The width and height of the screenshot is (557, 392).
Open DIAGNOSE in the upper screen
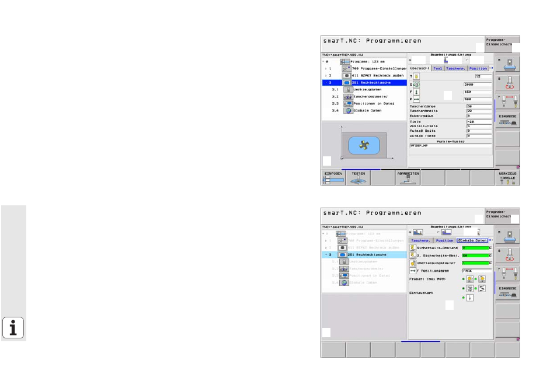point(507,120)
